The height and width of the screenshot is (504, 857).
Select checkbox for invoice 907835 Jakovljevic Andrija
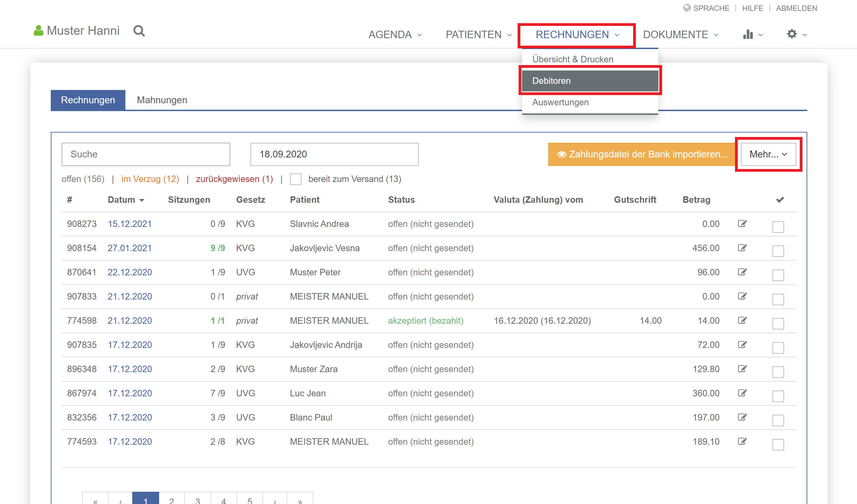coord(778,348)
